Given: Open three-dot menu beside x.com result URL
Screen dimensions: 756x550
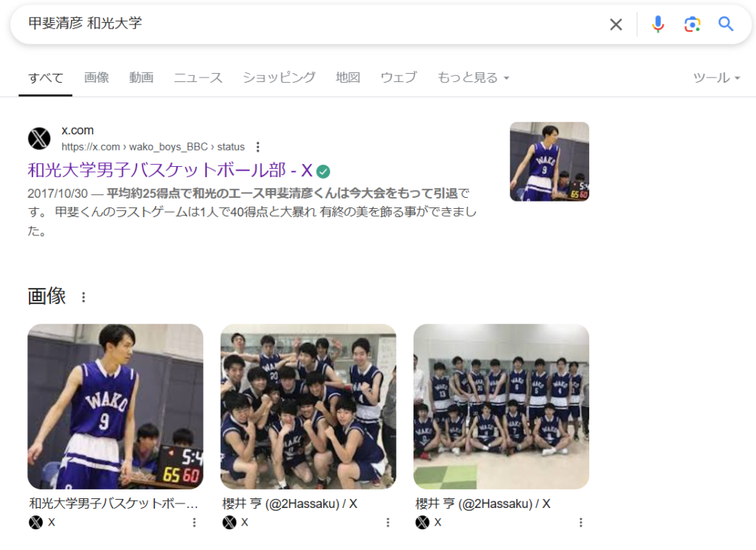Looking at the screenshot, I should pos(258,147).
